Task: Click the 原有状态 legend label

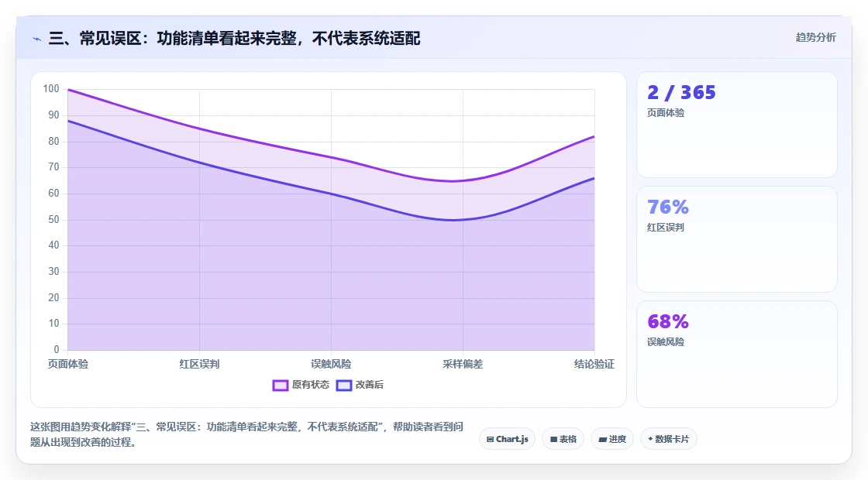Action: point(311,385)
